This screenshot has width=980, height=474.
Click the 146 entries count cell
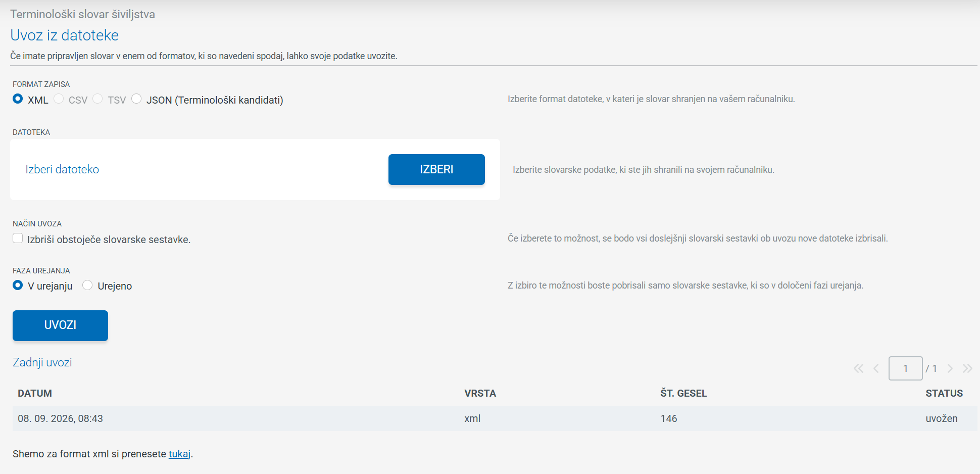point(668,418)
